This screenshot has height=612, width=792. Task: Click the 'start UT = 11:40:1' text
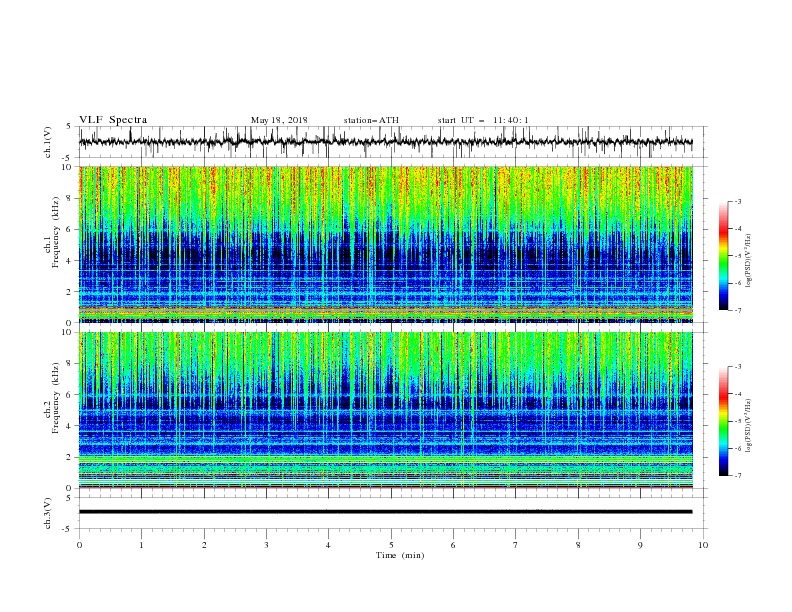coord(483,120)
